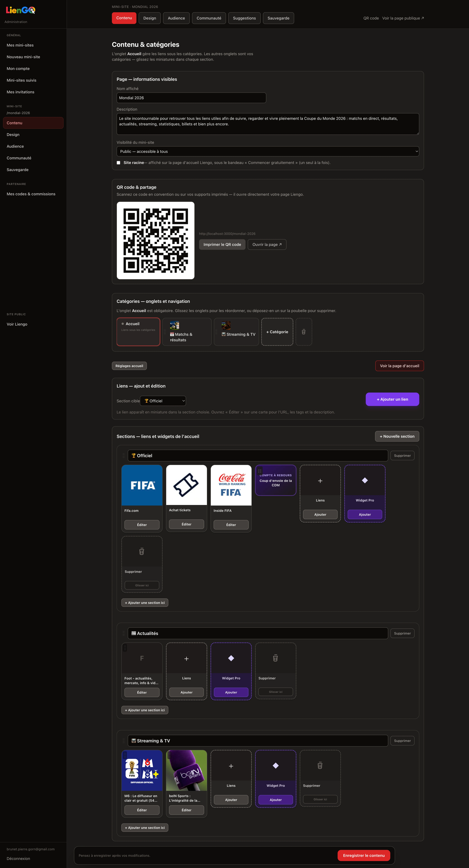Click trash icon in categories row

coord(304,332)
